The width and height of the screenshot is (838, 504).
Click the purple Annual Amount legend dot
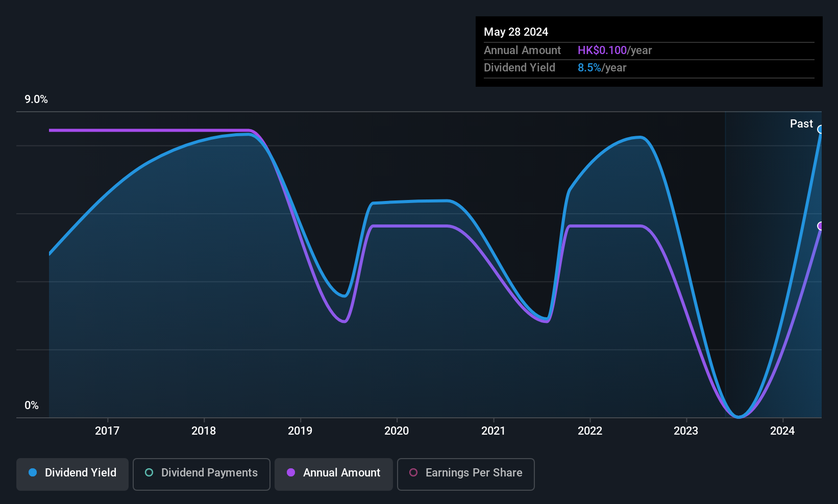pyautogui.click(x=291, y=472)
